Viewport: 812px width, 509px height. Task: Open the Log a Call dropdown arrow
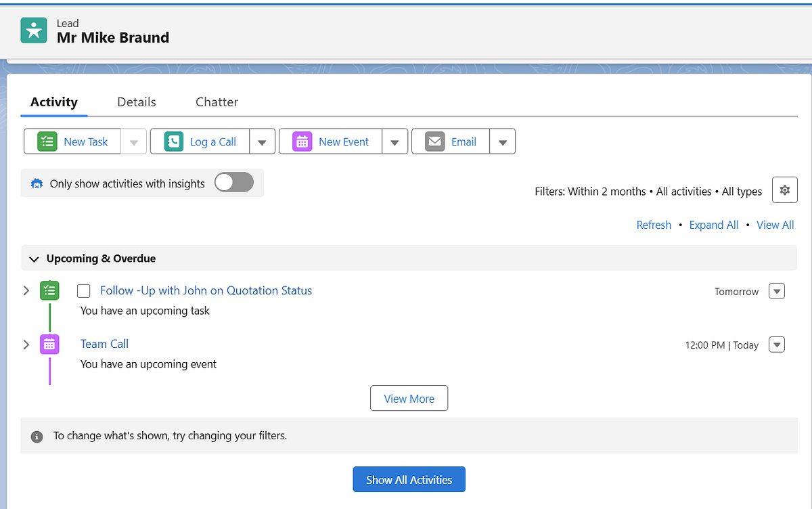click(x=262, y=142)
